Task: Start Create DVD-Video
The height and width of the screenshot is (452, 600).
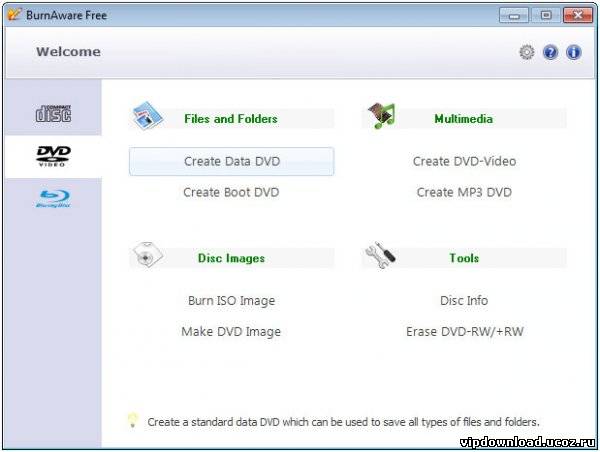Action: [464, 162]
